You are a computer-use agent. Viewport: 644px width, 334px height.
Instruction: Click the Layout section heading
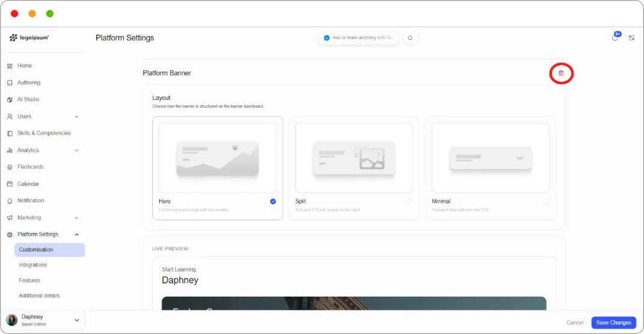coord(161,97)
